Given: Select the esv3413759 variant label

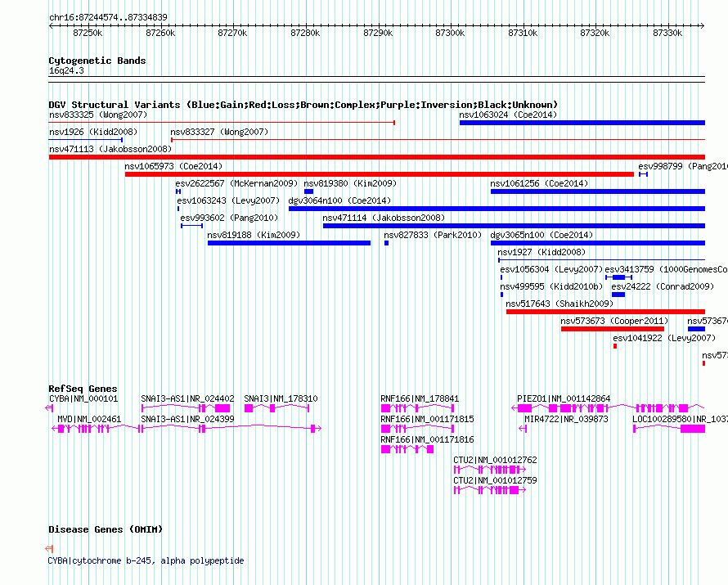Looking at the screenshot, I should (667, 269).
